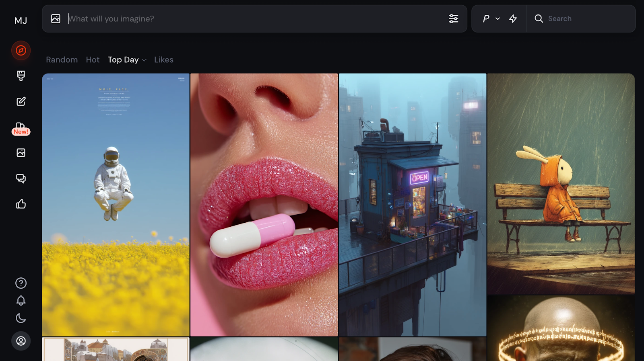
Task: Open the neon OPEN shop image
Action: [x=413, y=205]
